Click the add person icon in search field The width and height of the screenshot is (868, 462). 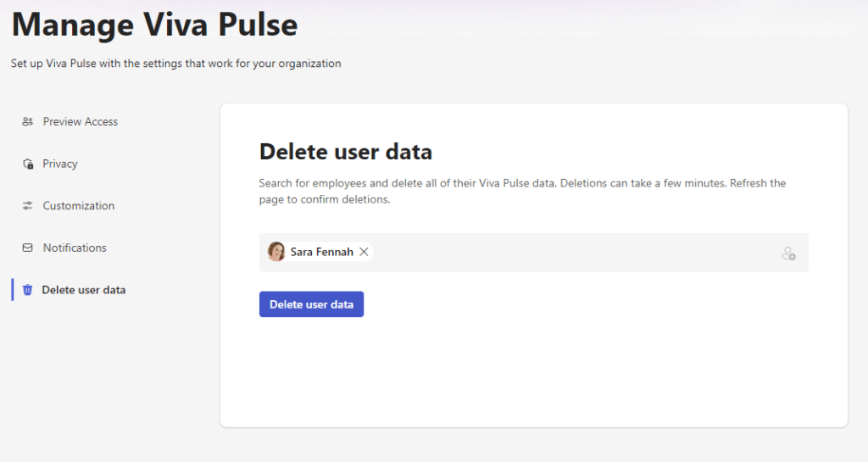click(x=788, y=253)
